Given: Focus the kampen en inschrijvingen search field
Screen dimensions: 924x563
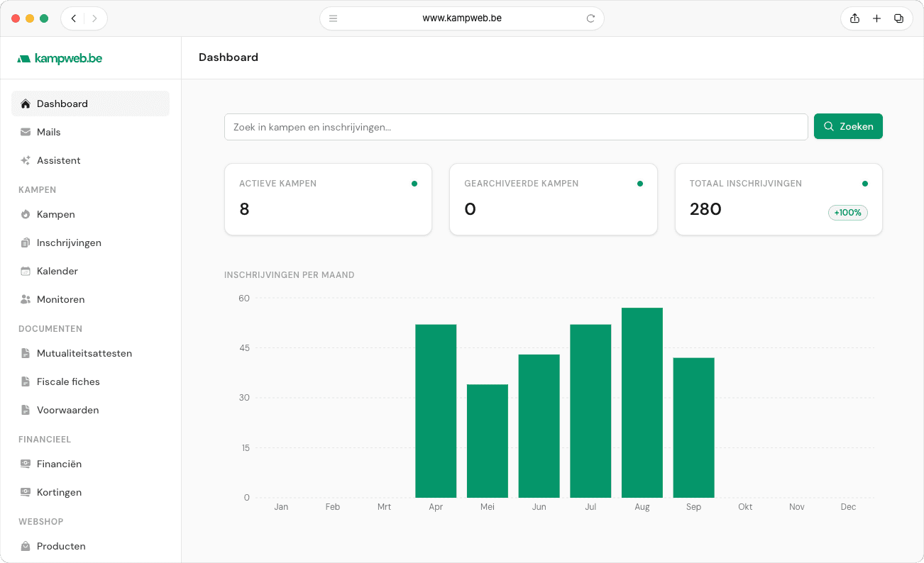Looking at the screenshot, I should pyautogui.click(x=516, y=127).
